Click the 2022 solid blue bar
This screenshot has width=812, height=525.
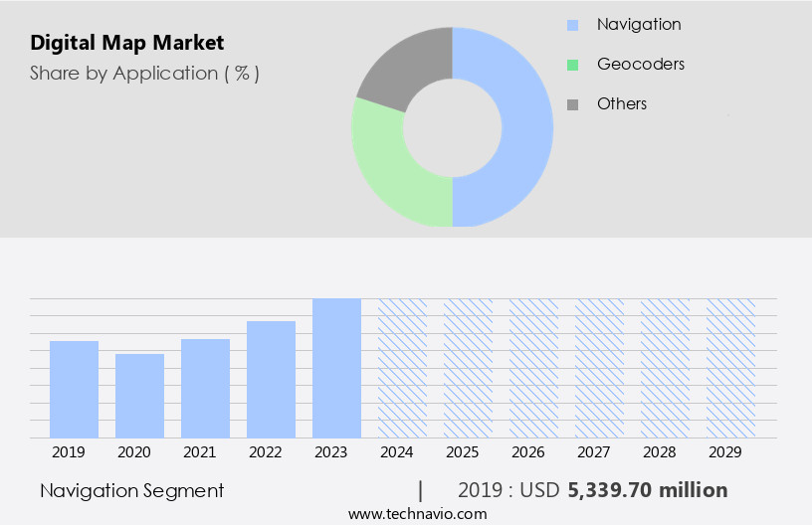click(271, 379)
